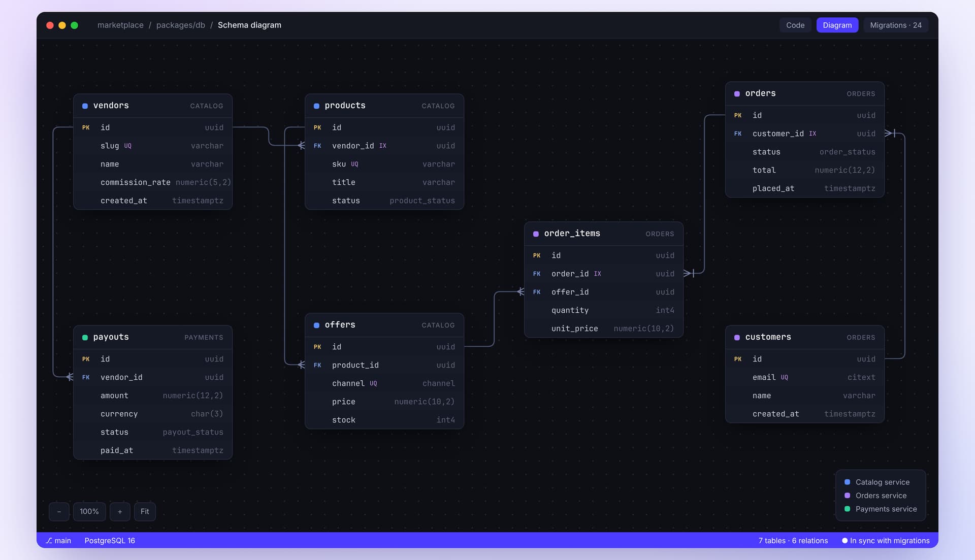
Task: Select the commission_rate column row
Action: click(x=153, y=182)
